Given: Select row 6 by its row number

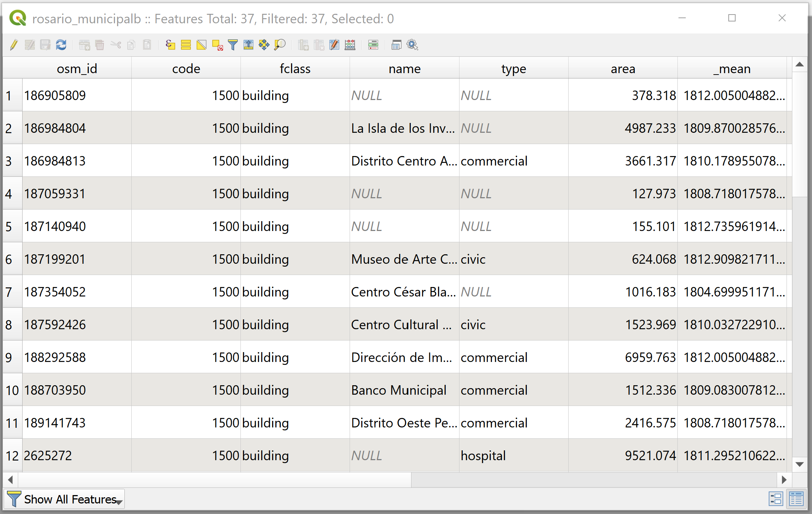Looking at the screenshot, I should click(9, 259).
